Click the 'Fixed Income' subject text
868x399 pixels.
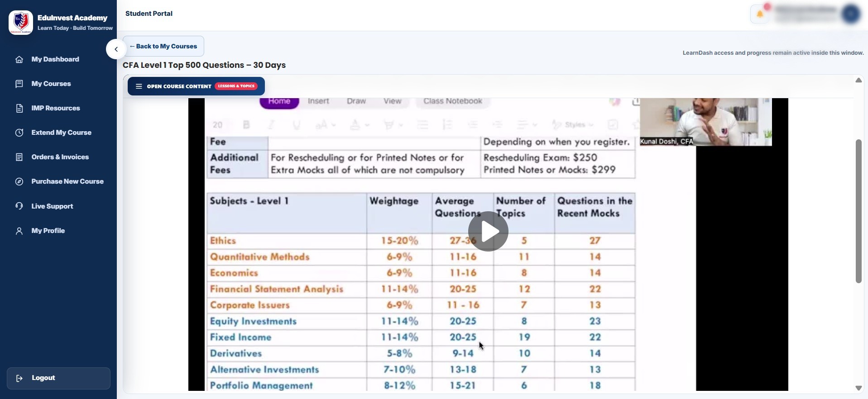click(241, 337)
